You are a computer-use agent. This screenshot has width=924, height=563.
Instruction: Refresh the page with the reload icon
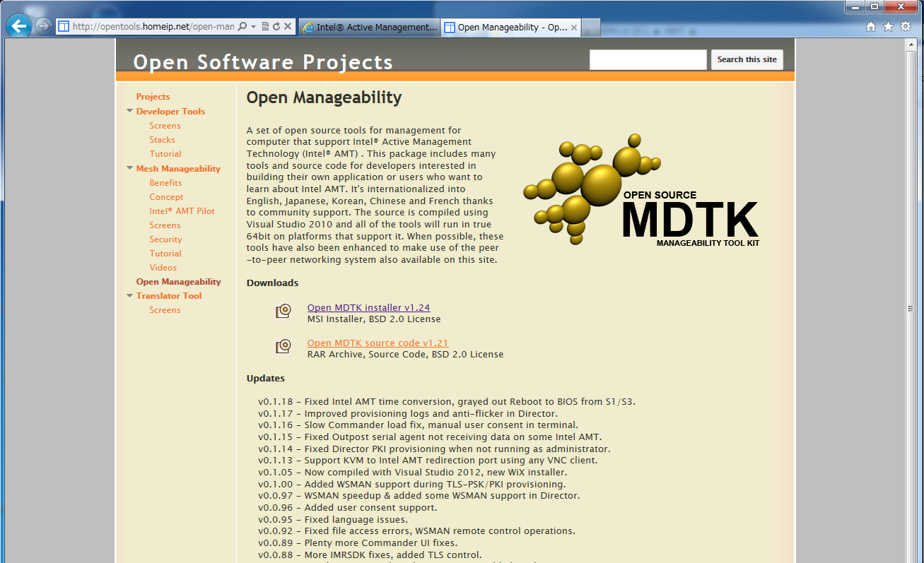click(276, 27)
